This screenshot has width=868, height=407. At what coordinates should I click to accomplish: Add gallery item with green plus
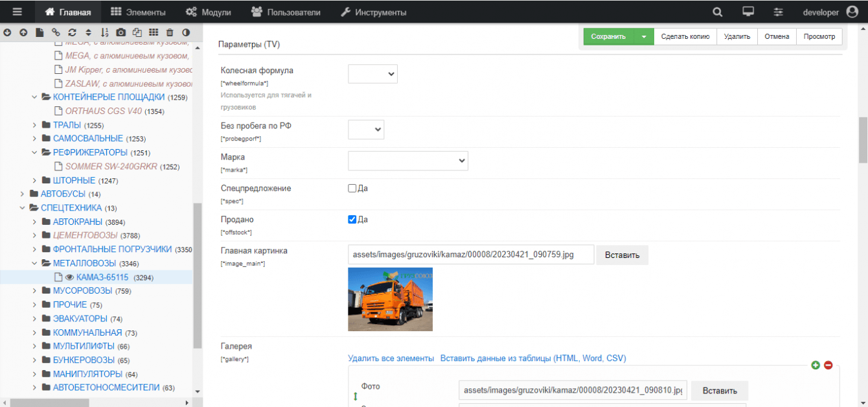(816, 366)
